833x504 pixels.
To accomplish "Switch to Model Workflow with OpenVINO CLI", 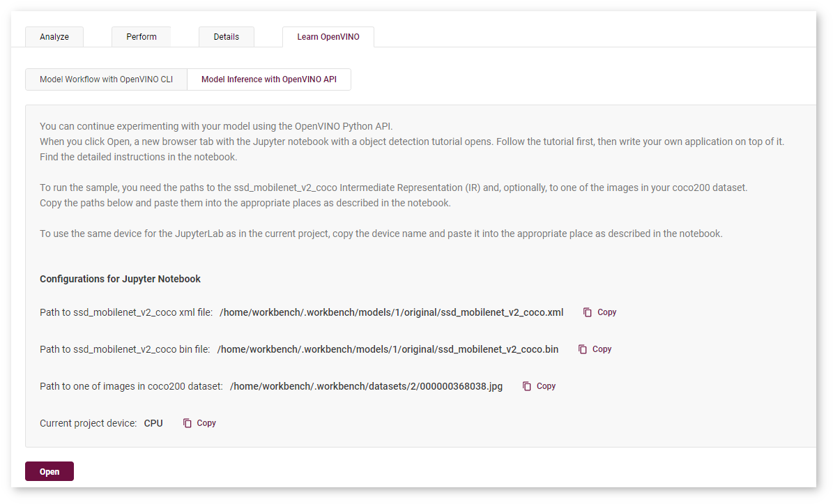I will click(x=106, y=79).
